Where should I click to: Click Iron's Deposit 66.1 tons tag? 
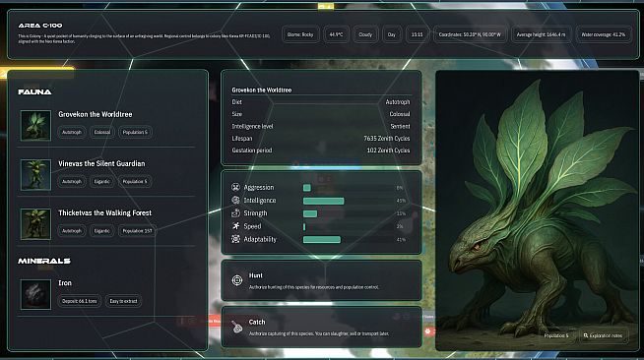(79, 301)
